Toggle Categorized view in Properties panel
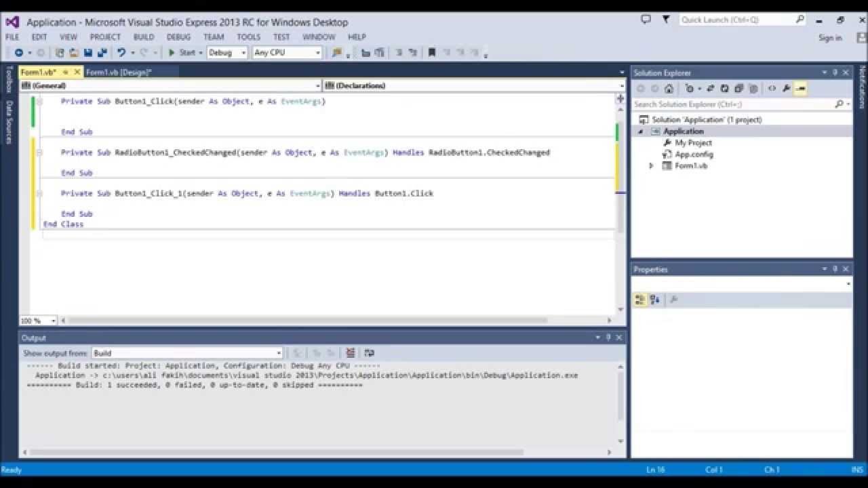Viewport: 868px width, 488px height. [640, 300]
